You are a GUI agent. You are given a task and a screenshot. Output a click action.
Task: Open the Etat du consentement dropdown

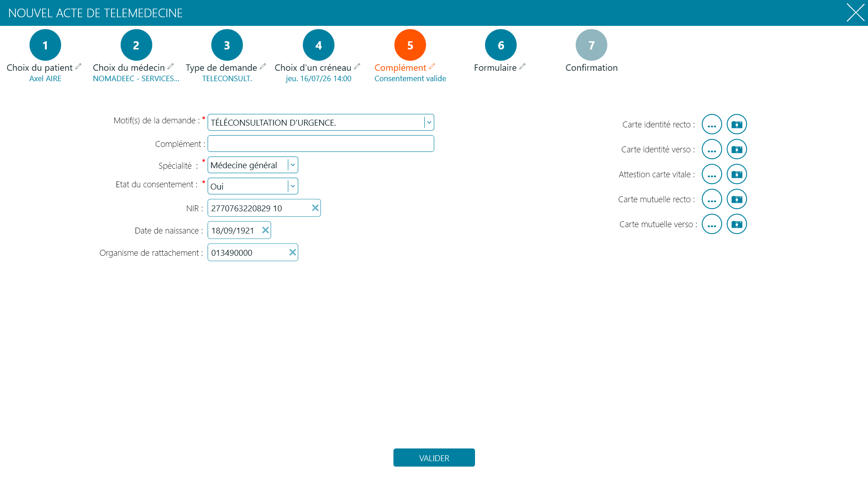pos(293,186)
